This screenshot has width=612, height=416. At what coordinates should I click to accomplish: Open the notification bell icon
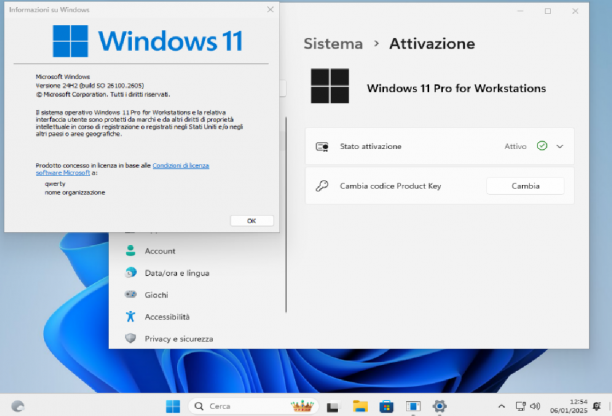pos(597,406)
